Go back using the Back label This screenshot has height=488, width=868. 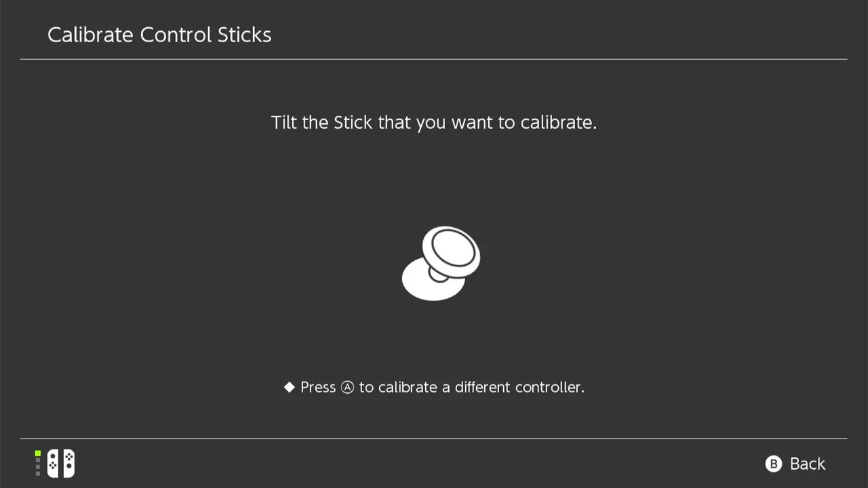pos(807,464)
